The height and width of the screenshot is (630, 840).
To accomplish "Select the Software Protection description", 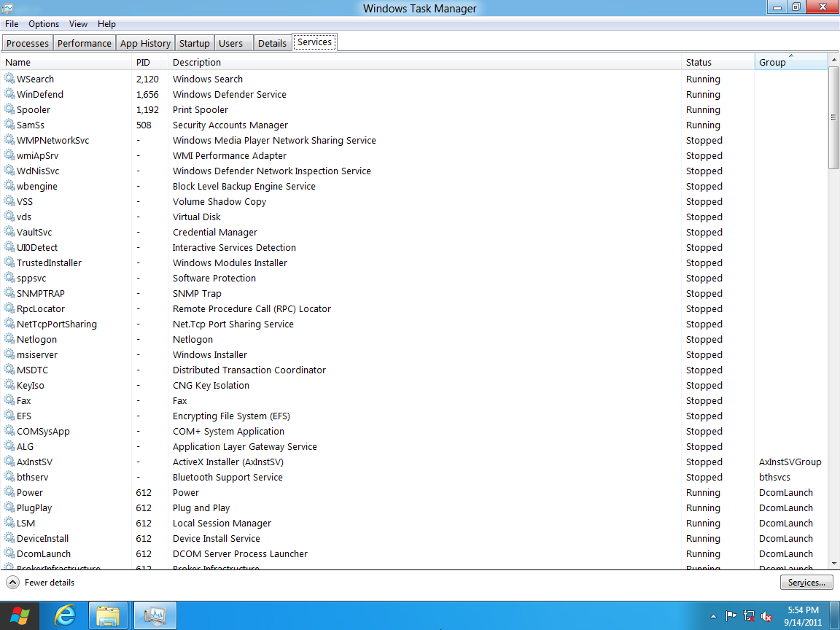I will tap(214, 278).
